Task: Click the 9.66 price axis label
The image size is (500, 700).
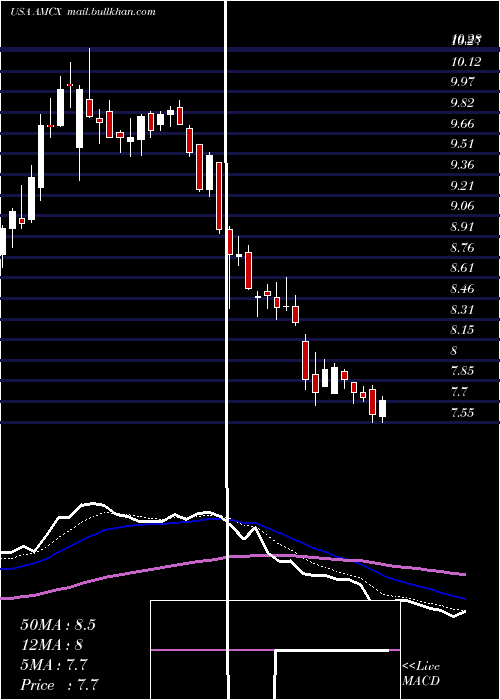Action: [462, 124]
